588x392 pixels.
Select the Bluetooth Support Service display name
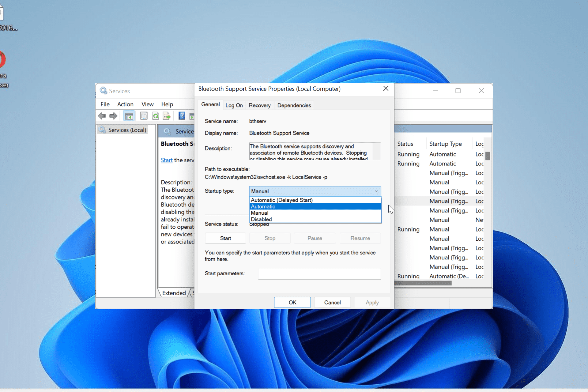point(279,133)
